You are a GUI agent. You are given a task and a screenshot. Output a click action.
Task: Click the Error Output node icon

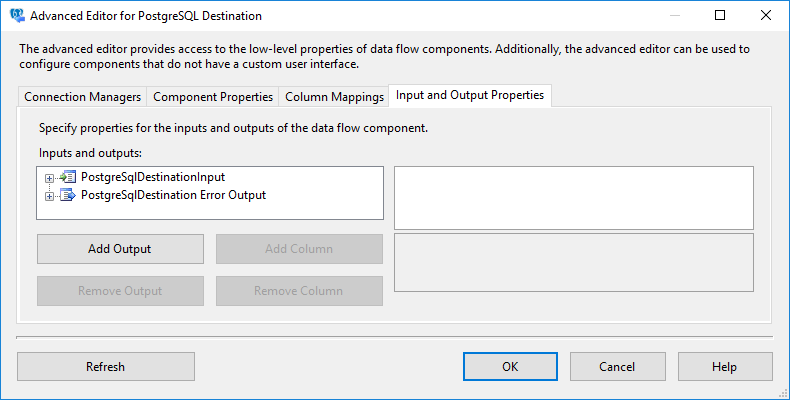click(67, 195)
